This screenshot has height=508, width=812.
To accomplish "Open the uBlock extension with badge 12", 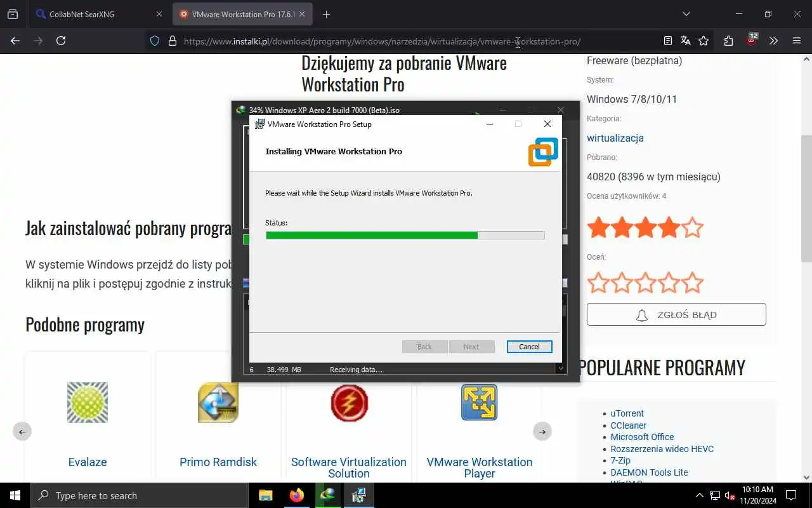I will coord(751,40).
